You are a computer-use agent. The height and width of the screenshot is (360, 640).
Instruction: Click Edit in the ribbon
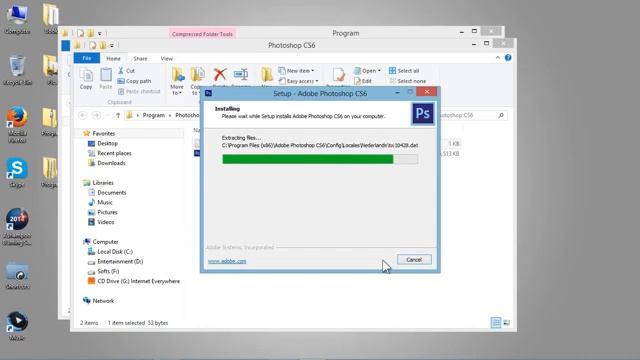click(363, 81)
